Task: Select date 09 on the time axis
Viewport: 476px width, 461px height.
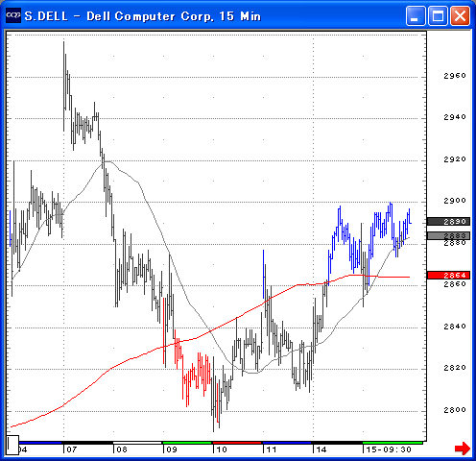Action: [172, 449]
